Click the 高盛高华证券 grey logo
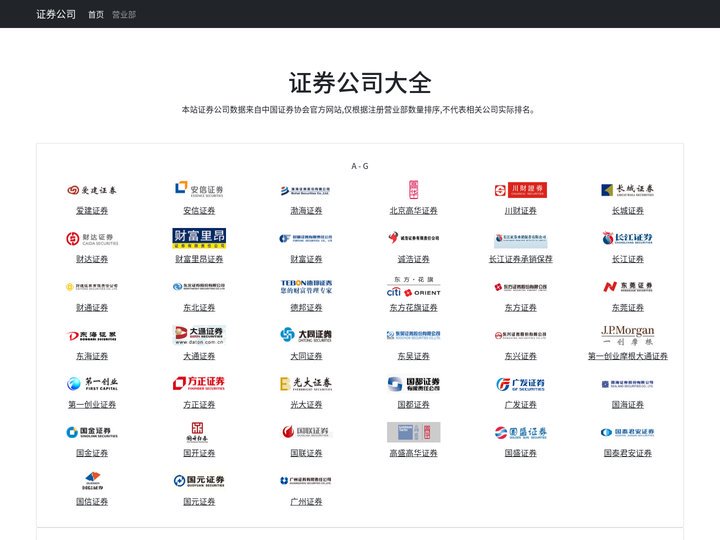The height and width of the screenshot is (540, 720). (x=414, y=433)
